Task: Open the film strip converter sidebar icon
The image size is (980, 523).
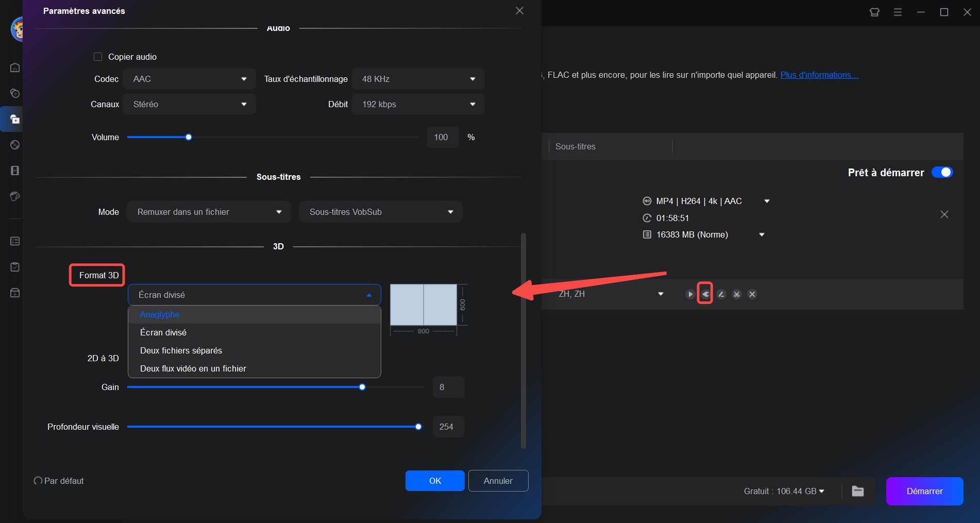Action: (15, 171)
